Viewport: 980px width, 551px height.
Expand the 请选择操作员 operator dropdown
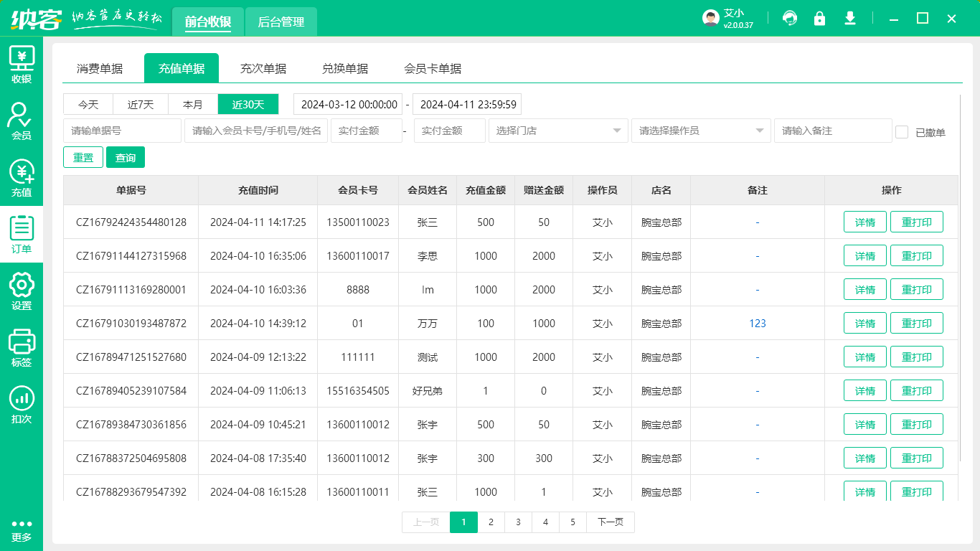click(x=700, y=131)
